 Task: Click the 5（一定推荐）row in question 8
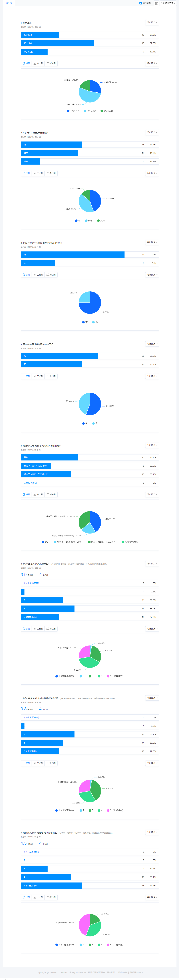click(90, 886)
